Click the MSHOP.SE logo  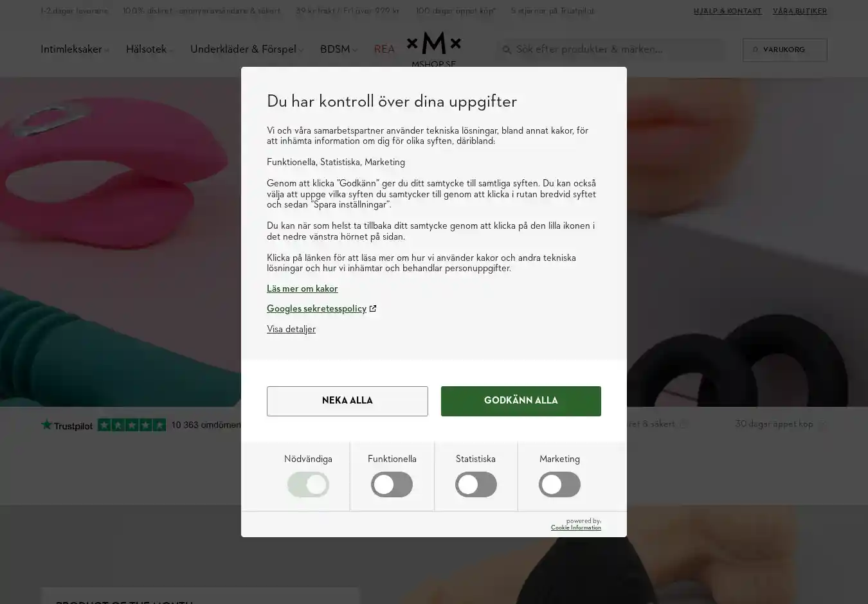[x=434, y=49]
